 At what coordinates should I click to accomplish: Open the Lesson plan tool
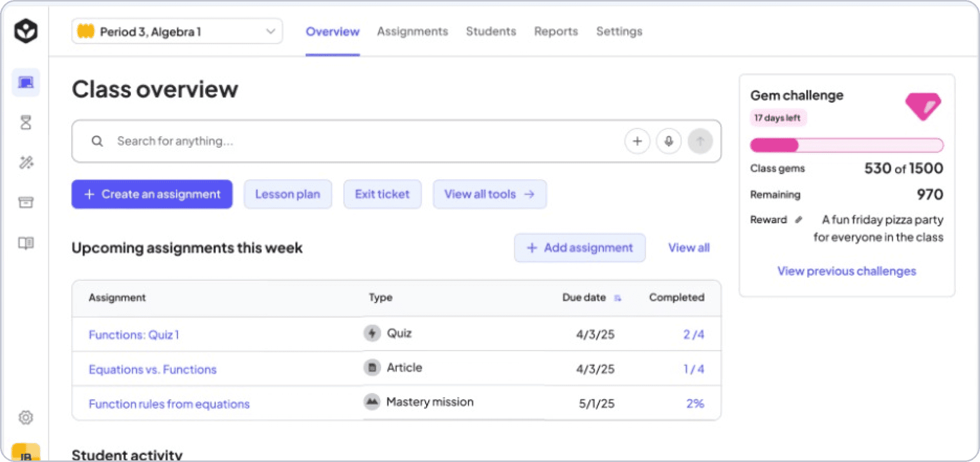click(x=288, y=194)
